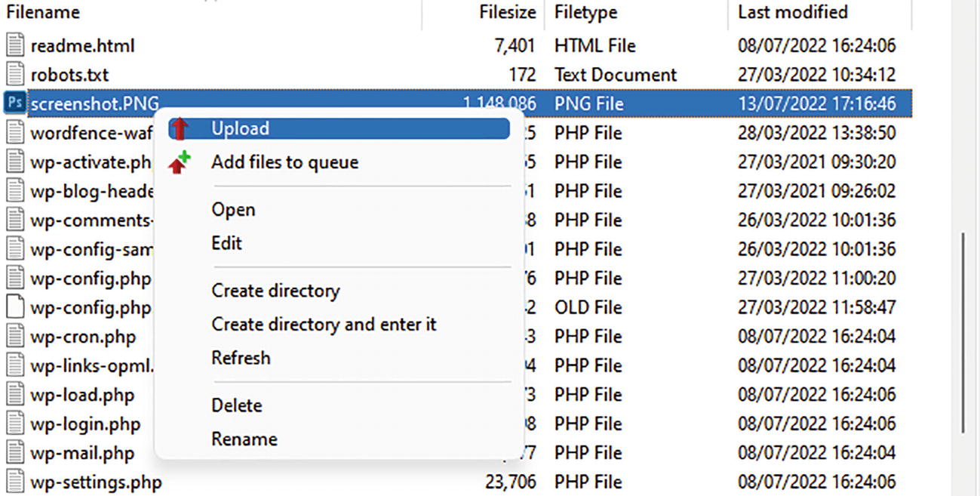Select the wp-login.php file row
Screen dimensions: 980x496
[x=85, y=424]
